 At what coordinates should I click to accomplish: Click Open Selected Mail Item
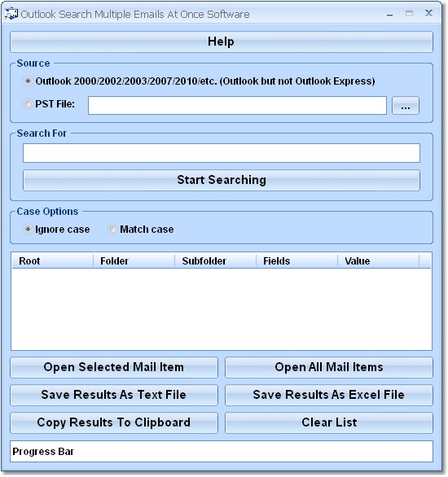coord(114,367)
